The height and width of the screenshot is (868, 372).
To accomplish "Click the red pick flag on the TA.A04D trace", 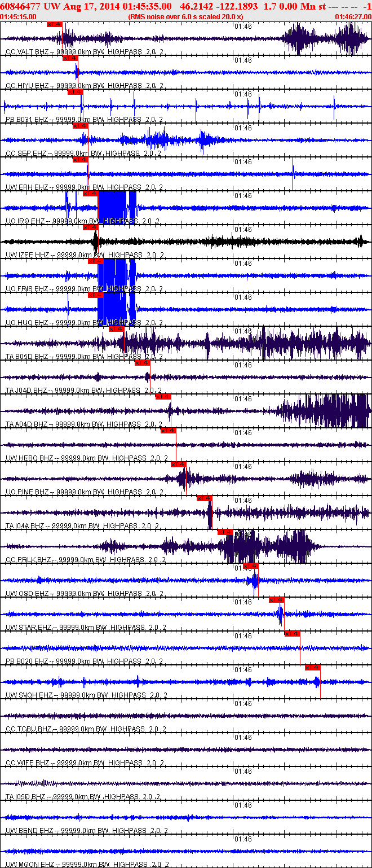I will pyautogui.click(x=163, y=397).
